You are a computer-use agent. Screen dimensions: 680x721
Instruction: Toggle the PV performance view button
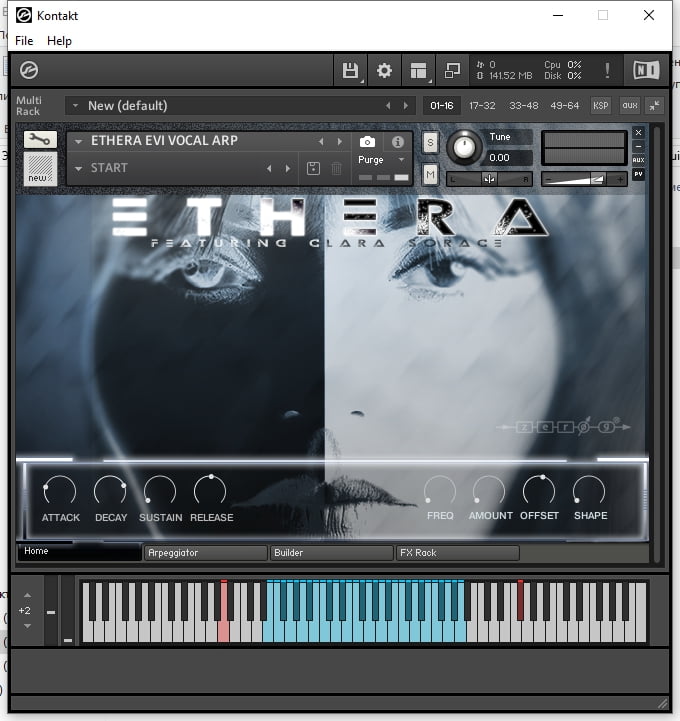[638, 174]
